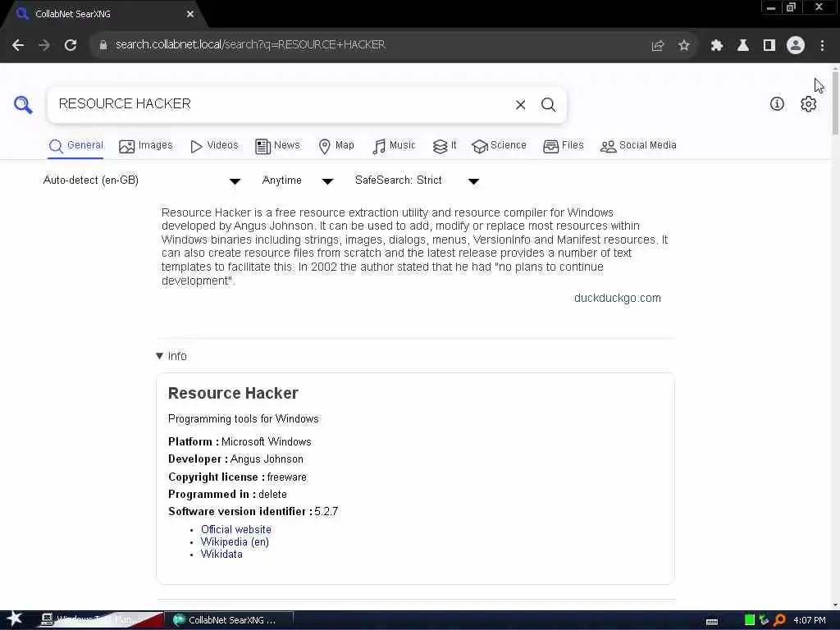
Task: Go forward in browser history
Action: [44, 45]
